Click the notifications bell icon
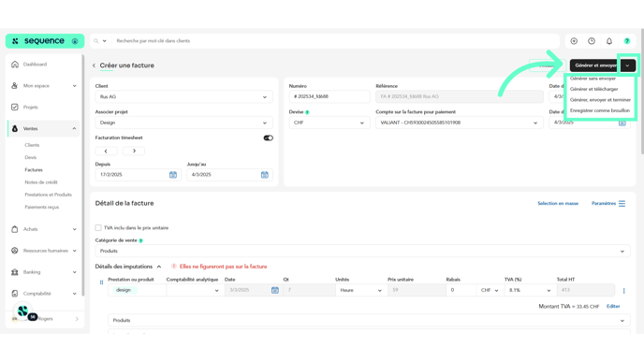644x362 pixels. tap(609, 41)
